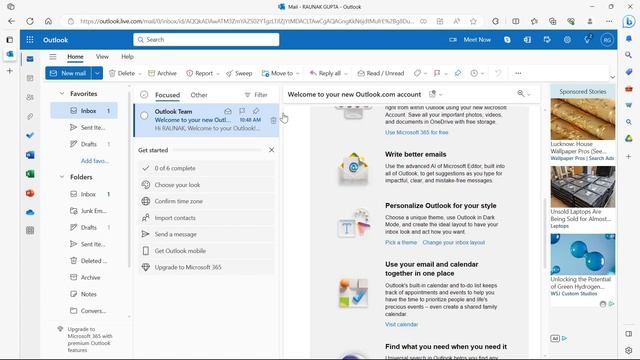Open People in the left app rail

tap(30, 97)
